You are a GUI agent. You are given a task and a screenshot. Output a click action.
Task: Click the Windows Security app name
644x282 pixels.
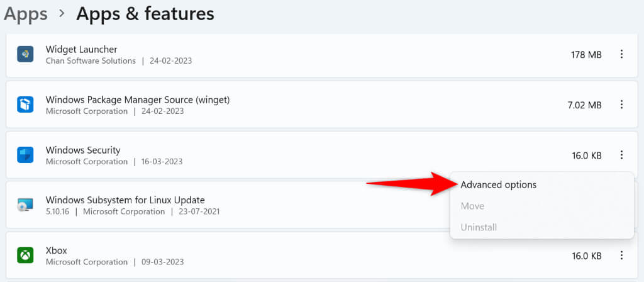pos(83,150)
